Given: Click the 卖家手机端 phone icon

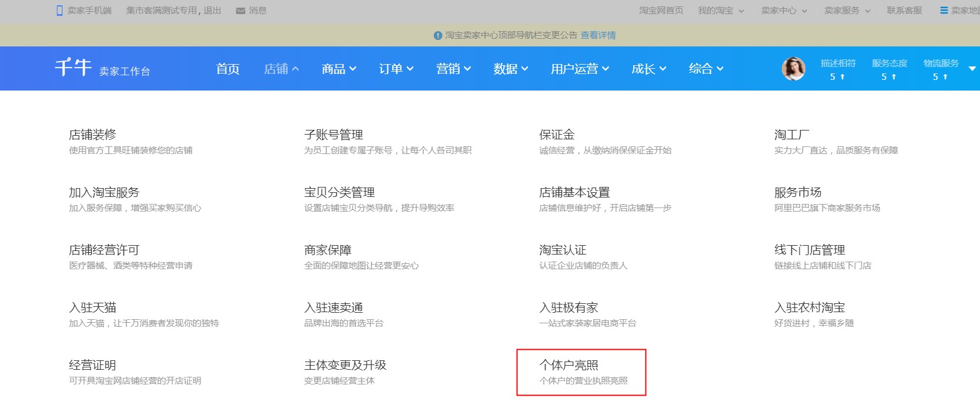Looking at the screenshot, I should coord(59,11).
